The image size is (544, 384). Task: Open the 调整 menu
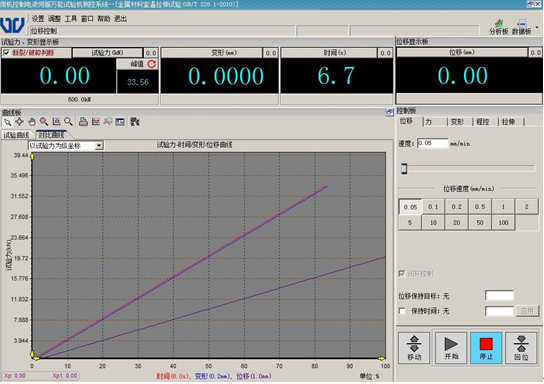(x=54, y=19)
